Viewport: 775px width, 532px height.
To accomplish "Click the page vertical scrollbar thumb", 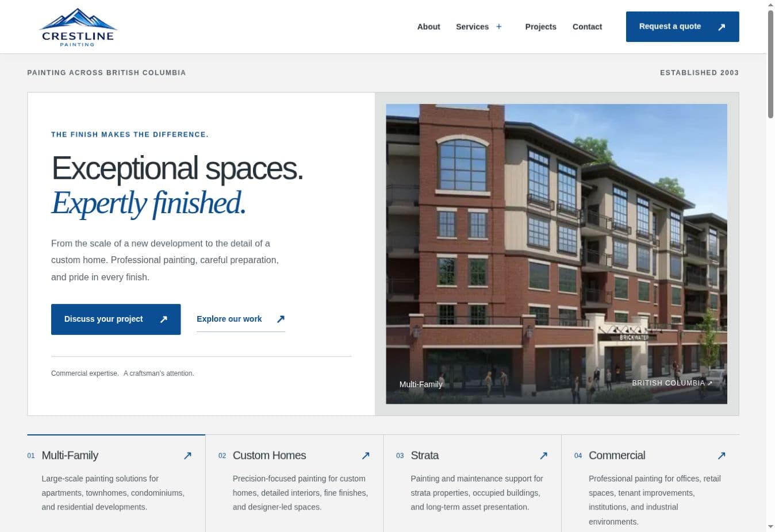I will [x=770, y=63].
